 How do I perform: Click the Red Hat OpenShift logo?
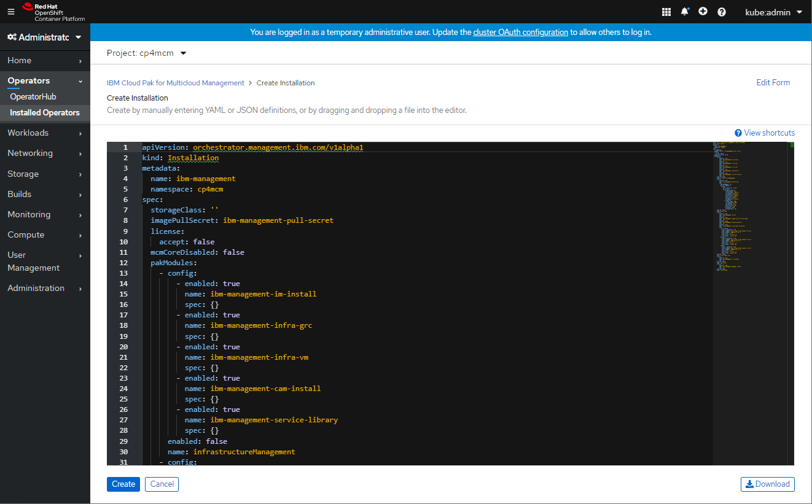(x=53, y=12)
